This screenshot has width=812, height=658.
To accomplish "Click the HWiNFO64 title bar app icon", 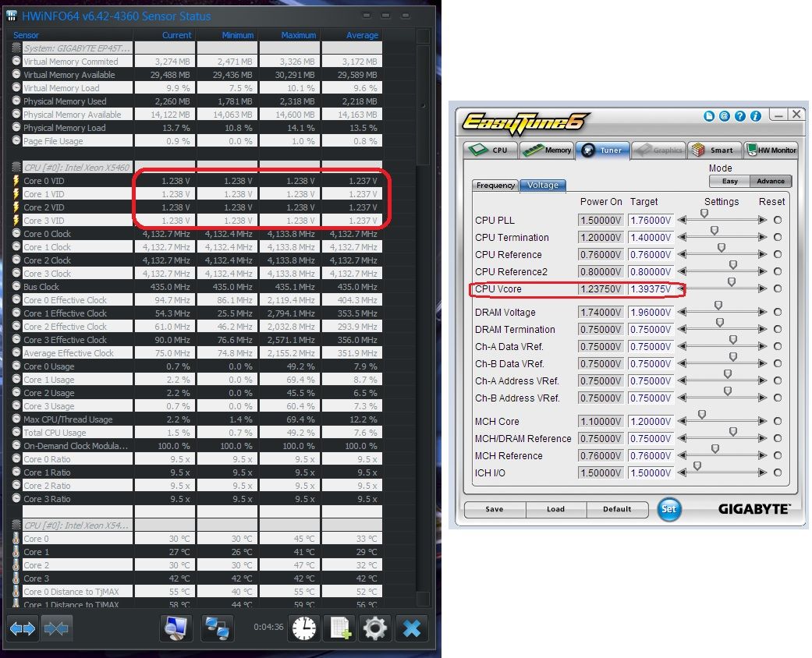I will pos(12,16).
